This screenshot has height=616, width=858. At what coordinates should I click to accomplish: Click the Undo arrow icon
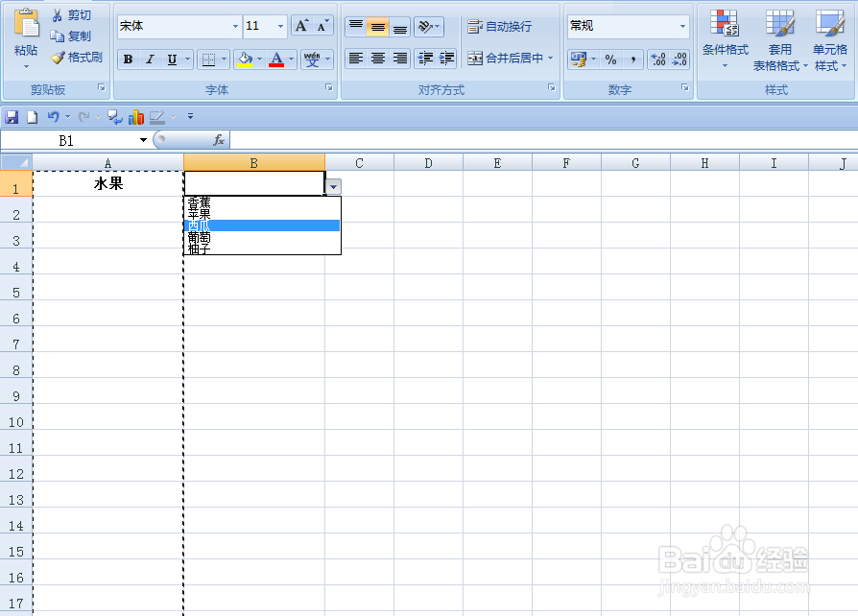click(53, 116)
